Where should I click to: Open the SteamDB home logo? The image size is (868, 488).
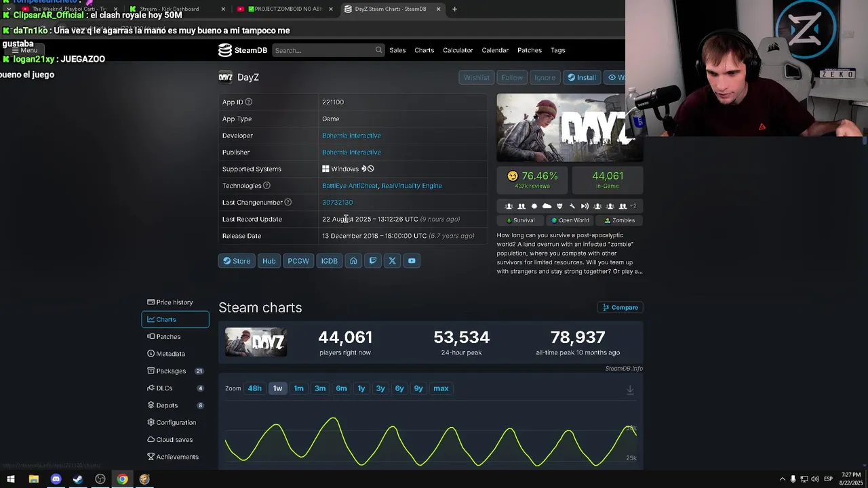(243, 50)
